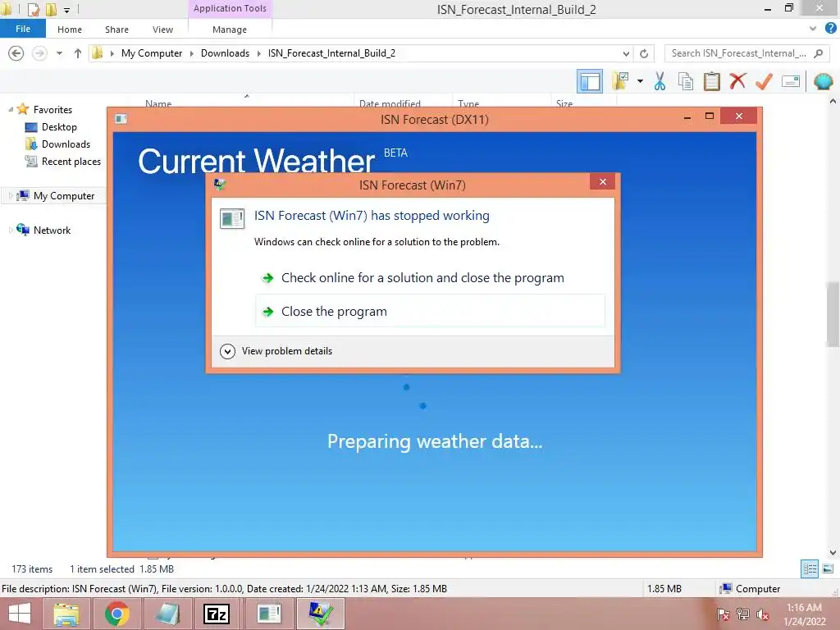This screenshot has width=840, height=630.
Task: Open 7-Zip from the taskbar
Action: coord(217,614)
